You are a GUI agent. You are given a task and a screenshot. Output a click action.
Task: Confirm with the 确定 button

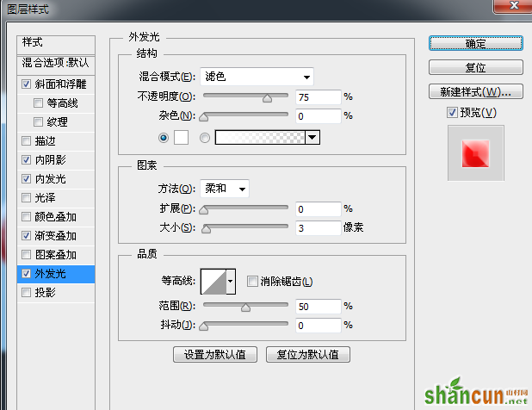coord(476,43)
